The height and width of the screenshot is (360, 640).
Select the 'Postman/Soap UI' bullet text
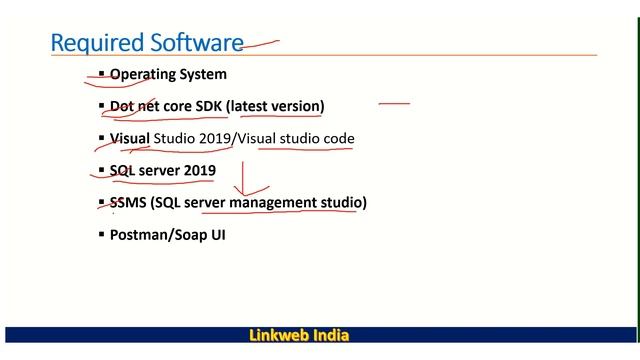168,235
